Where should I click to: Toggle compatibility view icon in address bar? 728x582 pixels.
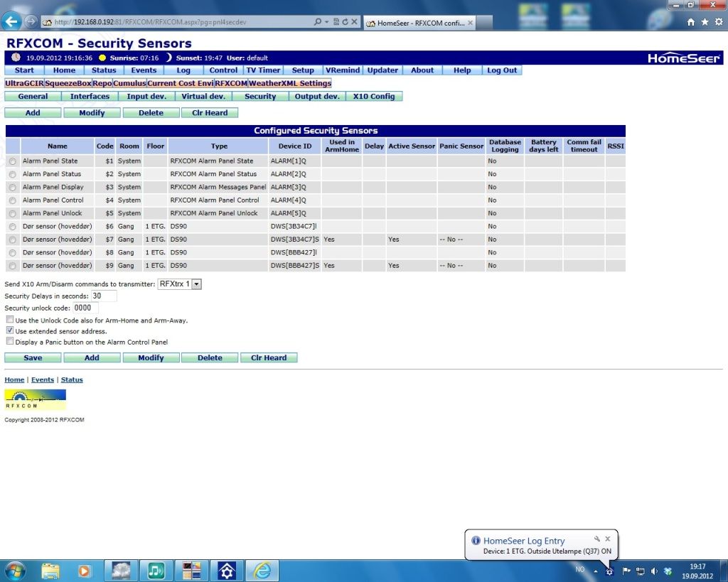(336, 22)
